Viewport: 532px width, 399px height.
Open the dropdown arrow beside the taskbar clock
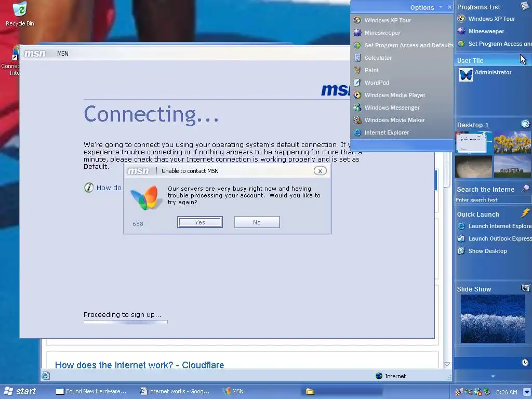[527, 392]
